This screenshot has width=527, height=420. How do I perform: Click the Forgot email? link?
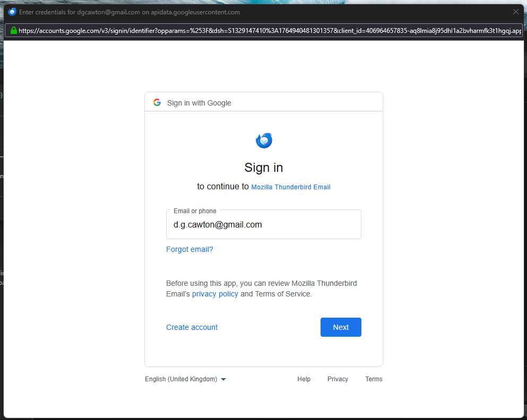(x=189, y=249)
